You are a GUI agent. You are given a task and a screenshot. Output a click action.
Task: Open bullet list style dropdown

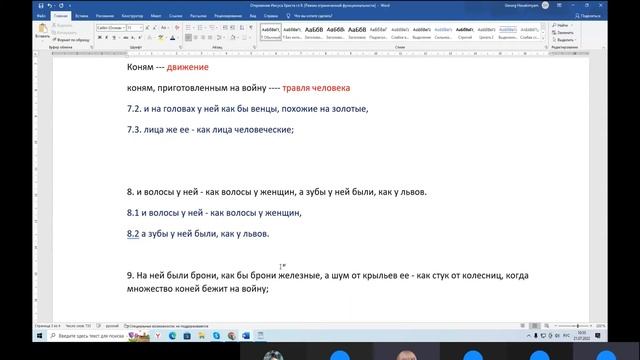click(193, 28)
